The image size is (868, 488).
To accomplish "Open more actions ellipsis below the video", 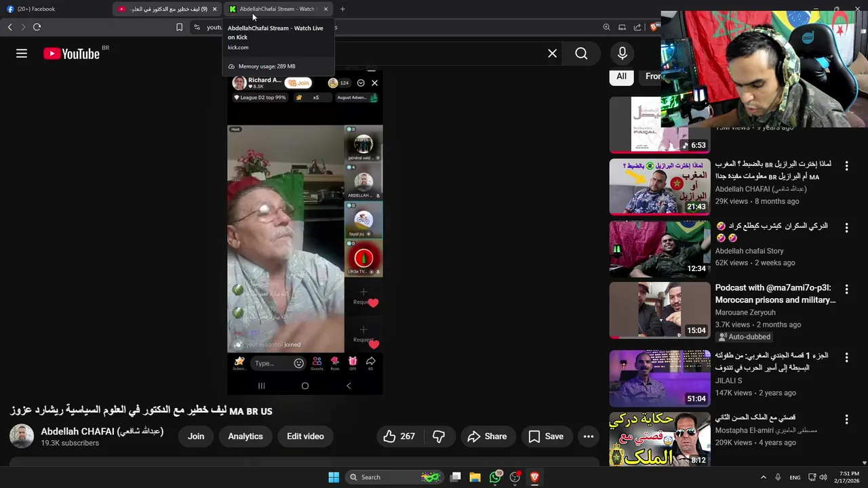I will (x=588, y=436).
